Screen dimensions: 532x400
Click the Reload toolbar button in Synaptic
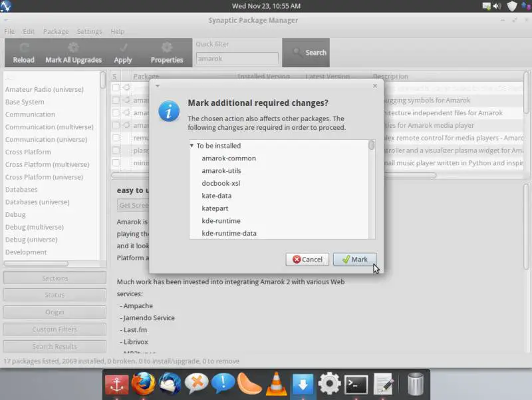[x=24, y=53]
